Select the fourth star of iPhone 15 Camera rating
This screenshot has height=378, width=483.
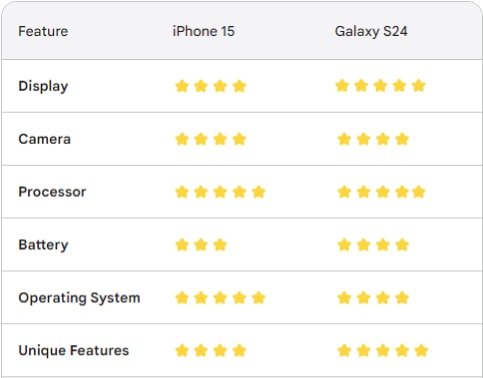click(x=239, y=139)
